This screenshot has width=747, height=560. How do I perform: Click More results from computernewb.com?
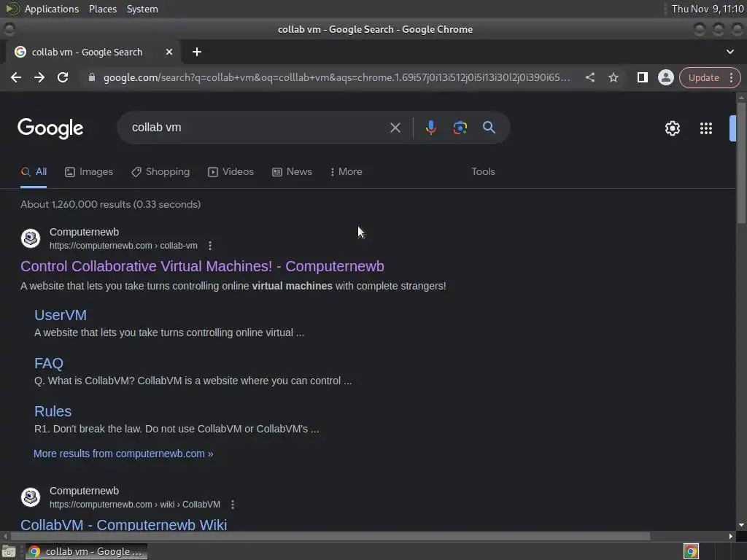[123, 454]
